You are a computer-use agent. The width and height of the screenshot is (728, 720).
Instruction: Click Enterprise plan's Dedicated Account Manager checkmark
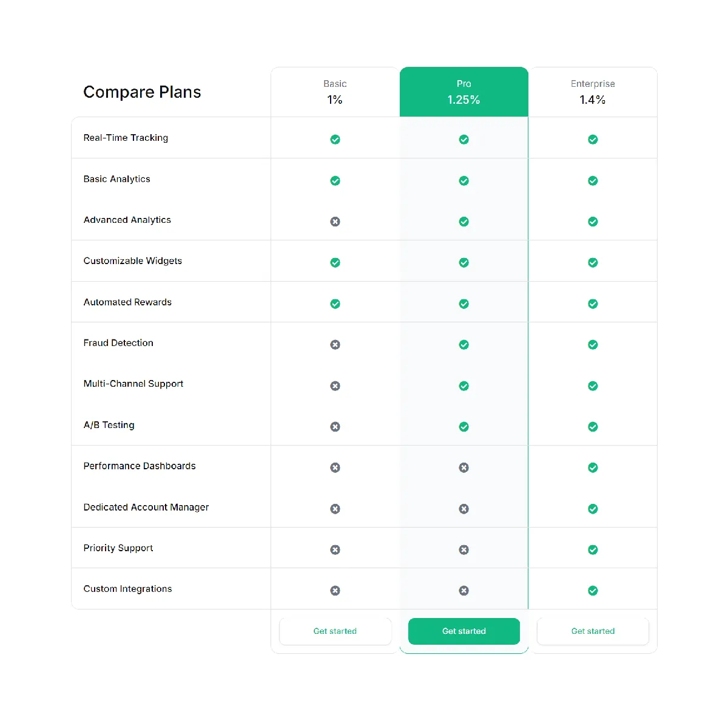[593, 509]
